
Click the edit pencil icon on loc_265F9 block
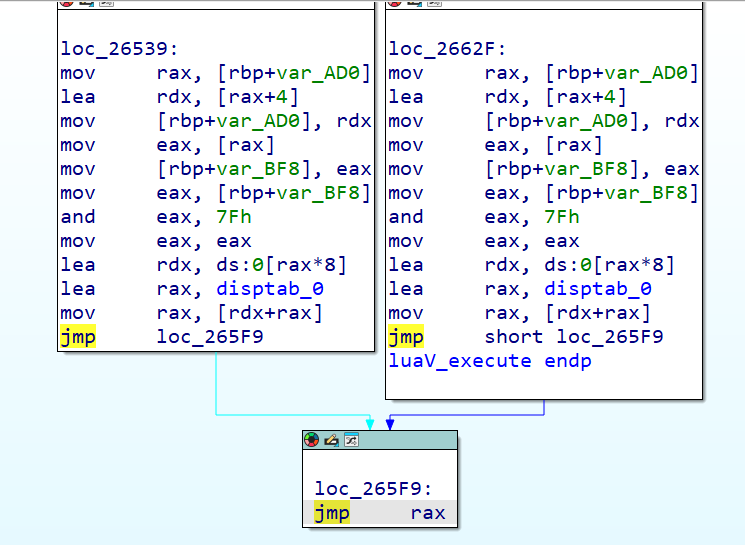tap(331, 440)
